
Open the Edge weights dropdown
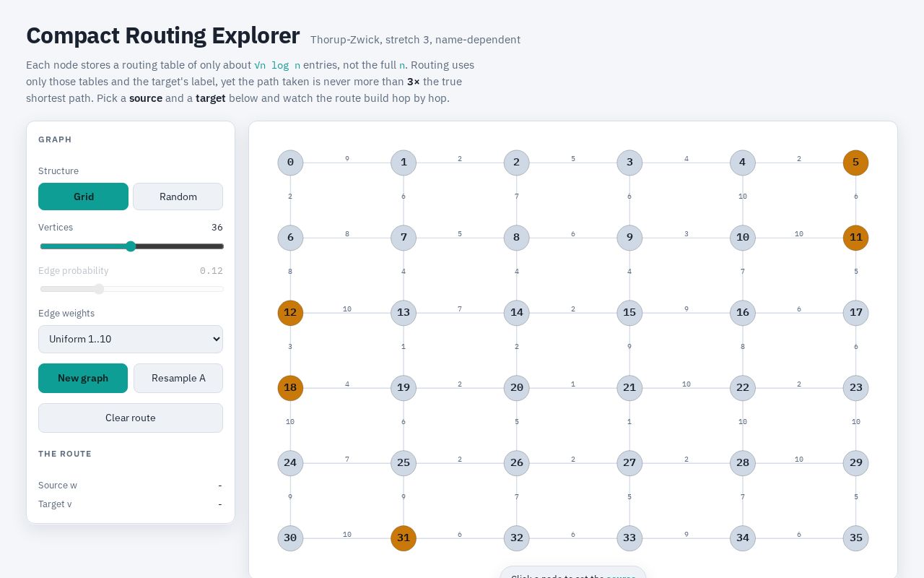[131, 339]
